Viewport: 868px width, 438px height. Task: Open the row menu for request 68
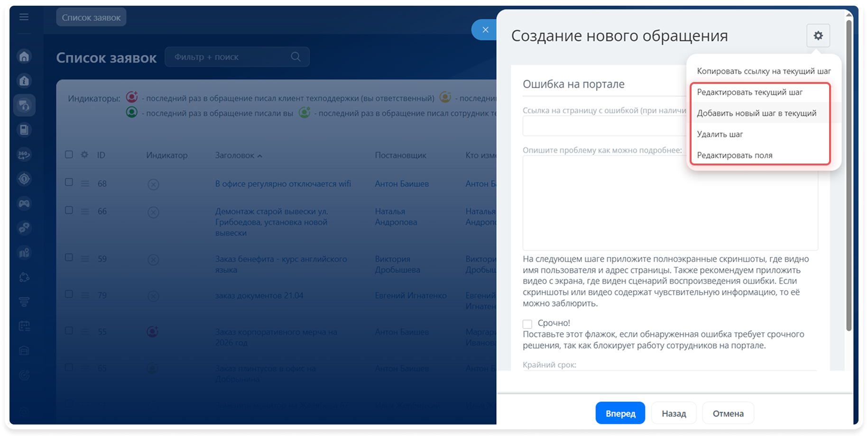click(85, 183)
